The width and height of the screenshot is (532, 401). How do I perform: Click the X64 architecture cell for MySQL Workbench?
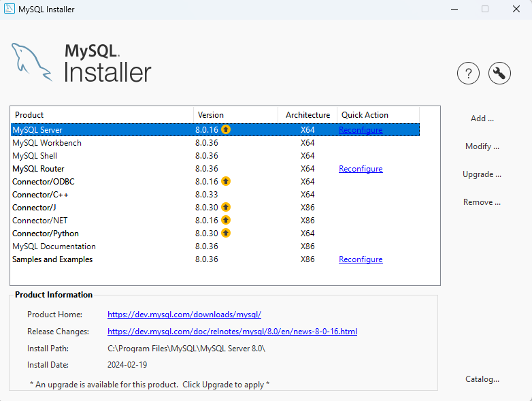[x=307, y=142]
